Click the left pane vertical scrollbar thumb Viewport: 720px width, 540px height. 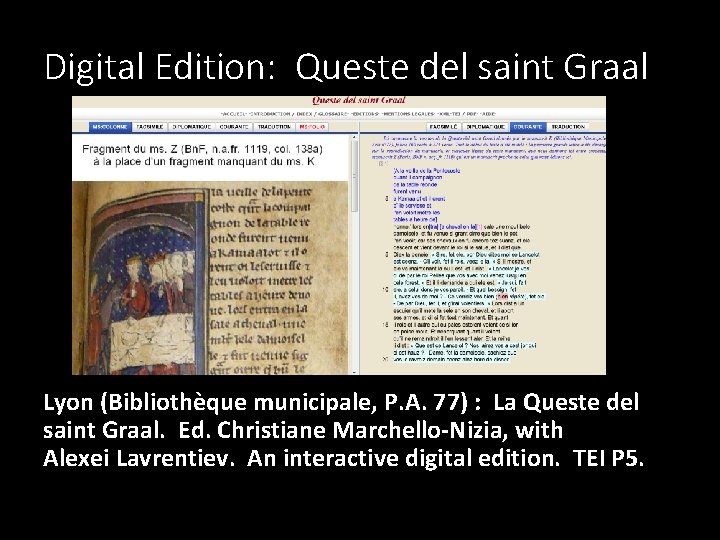(x=354, y=176)
